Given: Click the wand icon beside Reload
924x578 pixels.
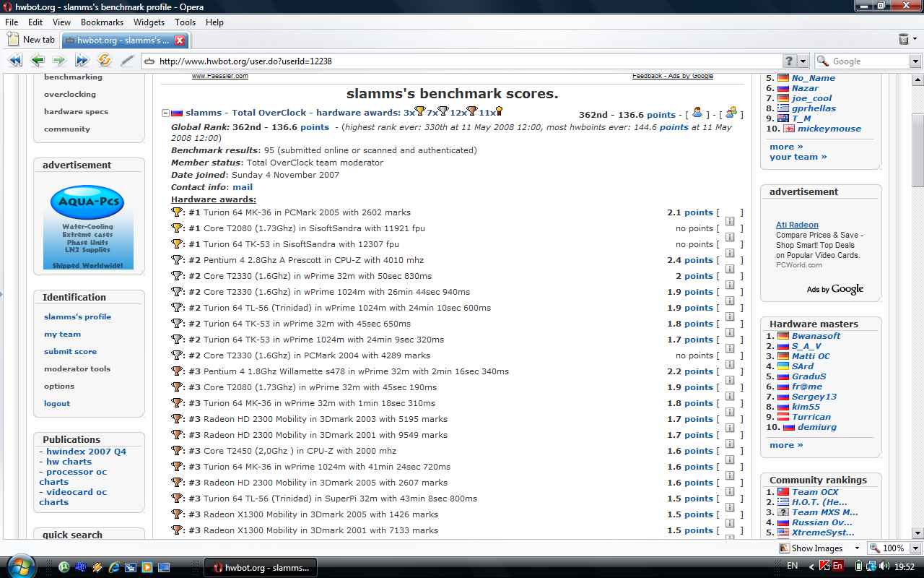Looking at the screenshot, I should 126,61.
